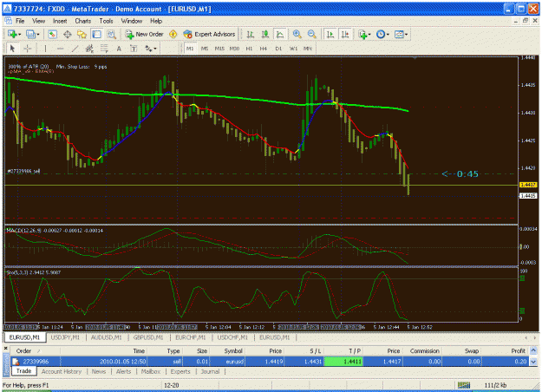Viewport: 542px width, 392px height.
Task: Click the highlighted T/P value 1.4411
Action: [343, 362]
